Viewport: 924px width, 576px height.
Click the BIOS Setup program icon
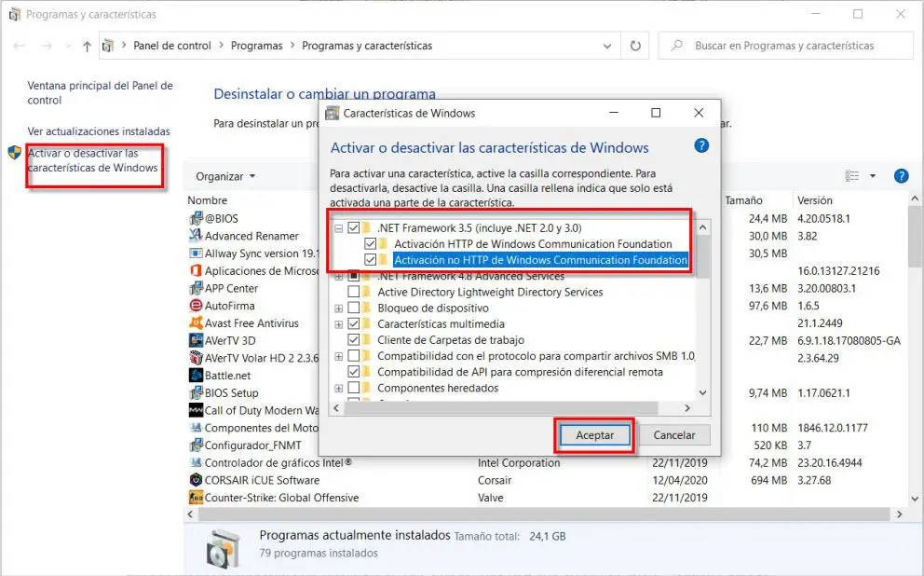pyautogui.click(x=196, y=392)
